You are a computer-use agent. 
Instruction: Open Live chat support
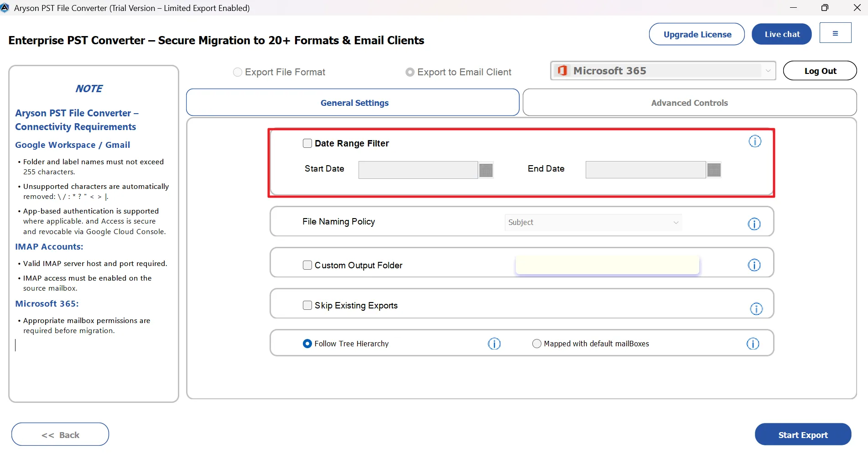pos(782,34)
